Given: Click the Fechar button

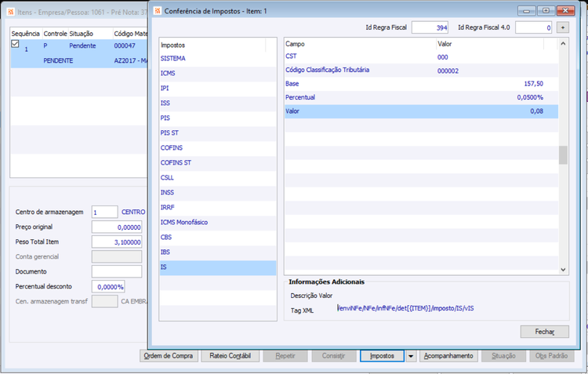Looking at the screenshot, I should 545,332.
